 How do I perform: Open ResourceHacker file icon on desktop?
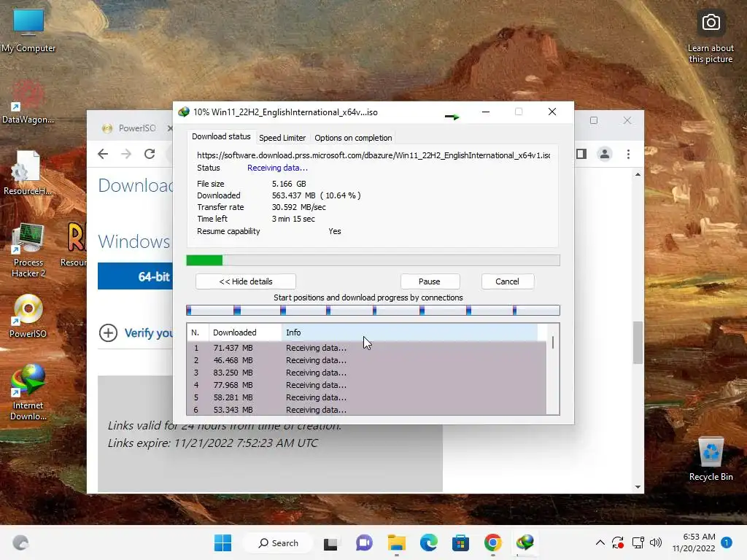(28, 172)
